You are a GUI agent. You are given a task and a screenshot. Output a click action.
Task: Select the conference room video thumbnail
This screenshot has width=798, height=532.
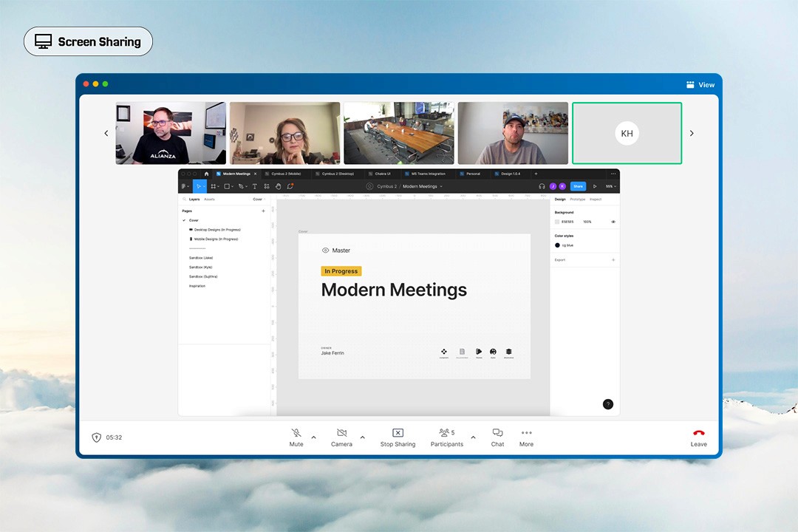(x=399, y=133)
